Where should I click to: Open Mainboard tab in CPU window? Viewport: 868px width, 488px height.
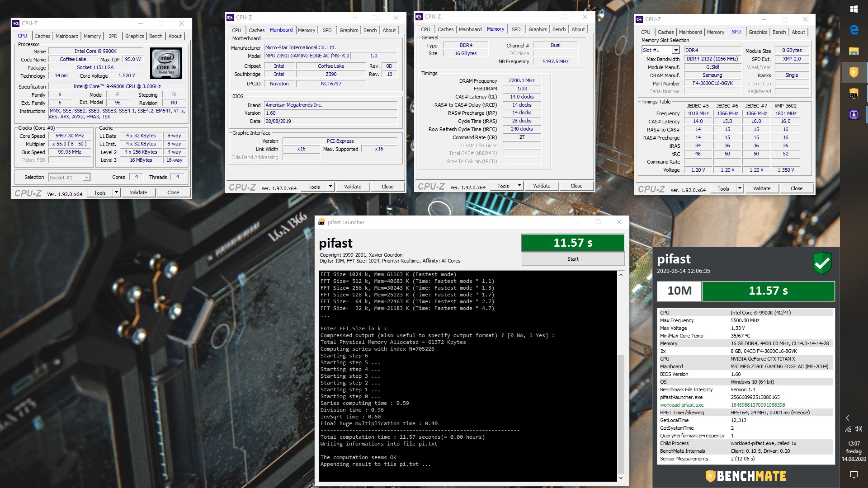(x=67, y=36)
